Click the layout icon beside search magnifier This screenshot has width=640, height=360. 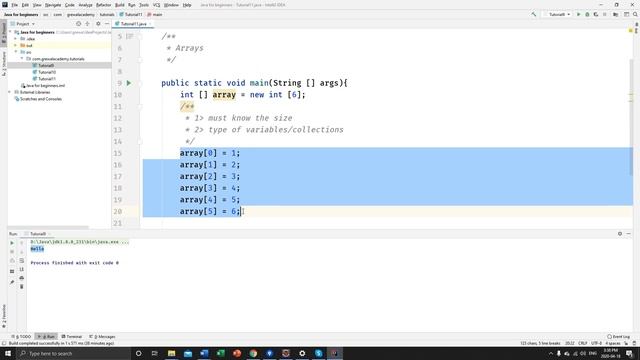click(x=626, y=14)
